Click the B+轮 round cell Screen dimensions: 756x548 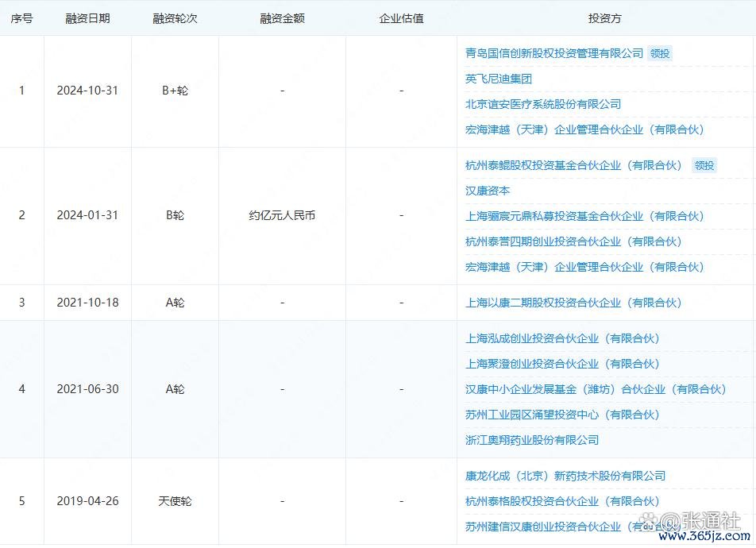click(175, 91)
